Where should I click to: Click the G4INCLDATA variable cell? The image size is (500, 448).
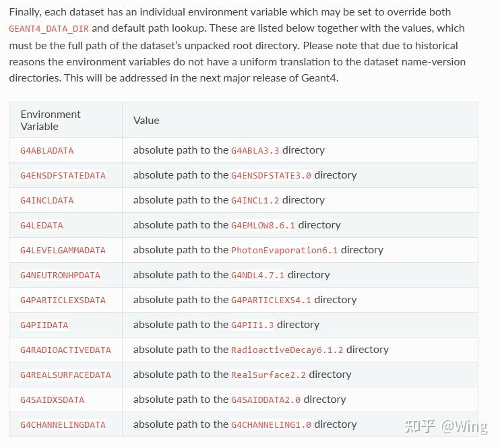click(47, 200)
